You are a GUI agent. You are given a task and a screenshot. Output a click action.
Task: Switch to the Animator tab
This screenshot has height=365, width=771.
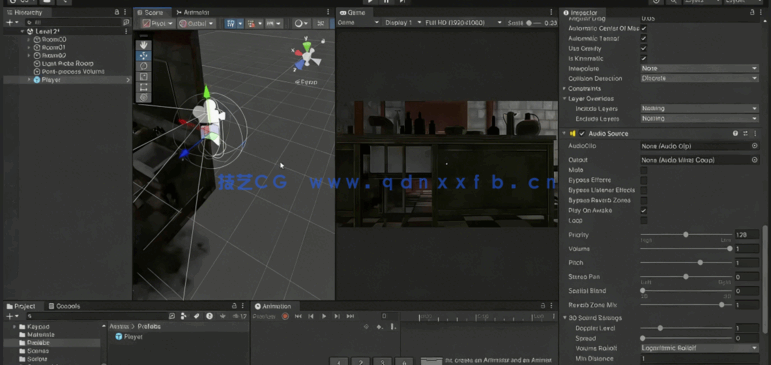[x=193, y=12]
